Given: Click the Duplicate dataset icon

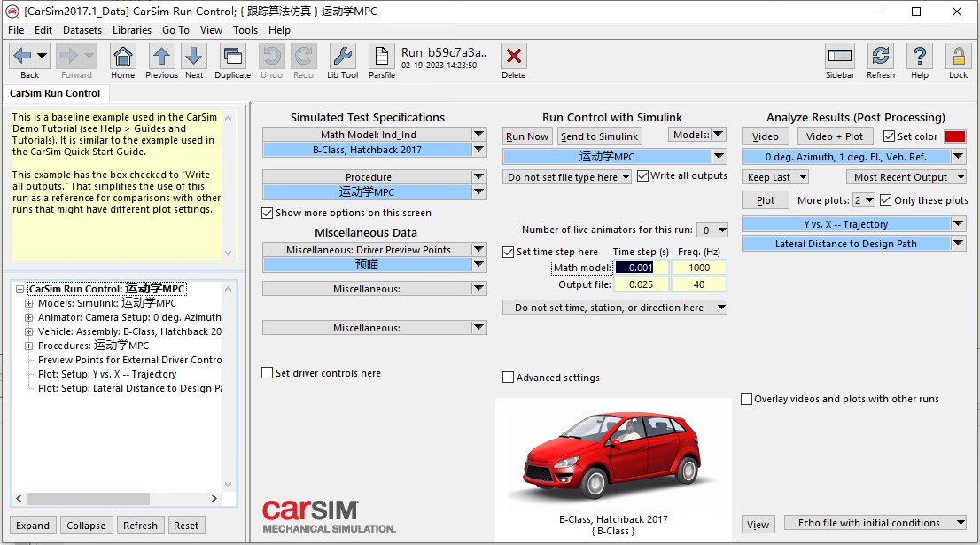Looking at the screenshot, I should click(x=232, y=56).
